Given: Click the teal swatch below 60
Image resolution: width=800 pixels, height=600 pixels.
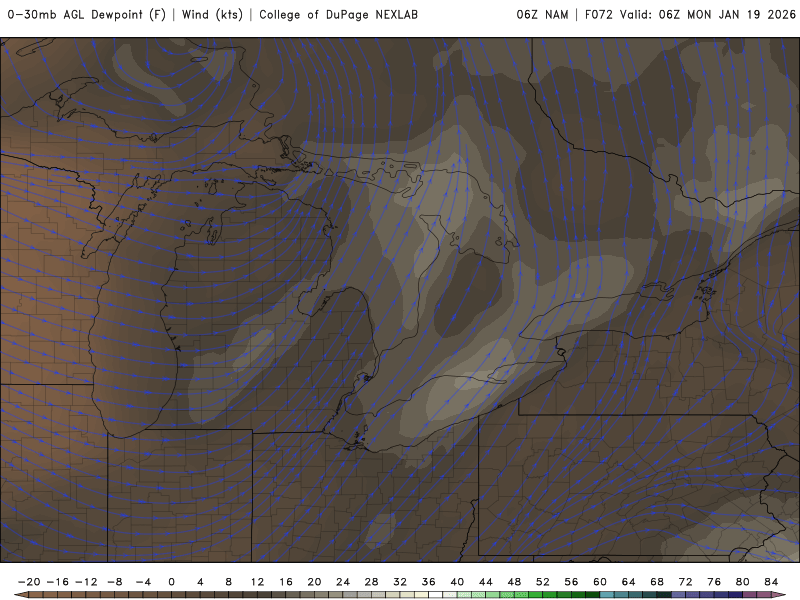Looking at the screenshot, I should click(x=607, y=595).
